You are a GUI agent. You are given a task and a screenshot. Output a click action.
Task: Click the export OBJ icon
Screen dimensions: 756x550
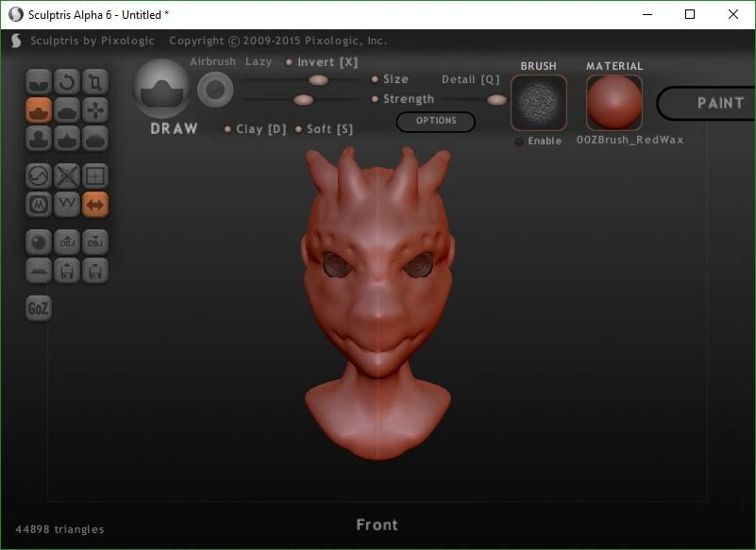(x=95, y=242)
